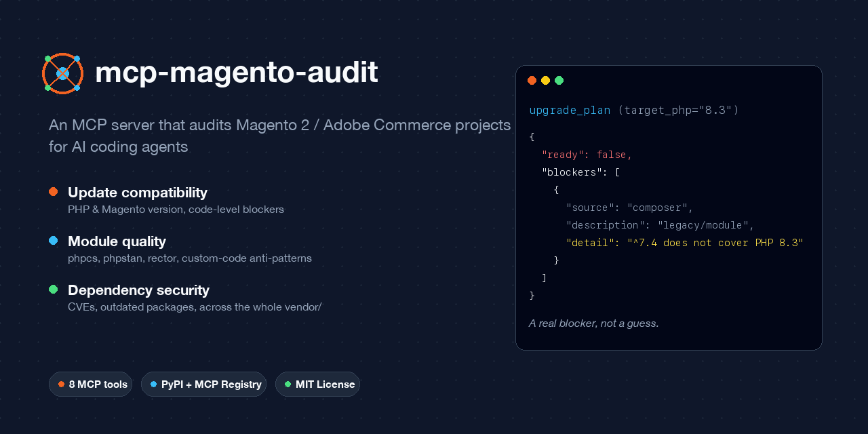
Task: Click the Dependency security heading
Action: (138, 290)
